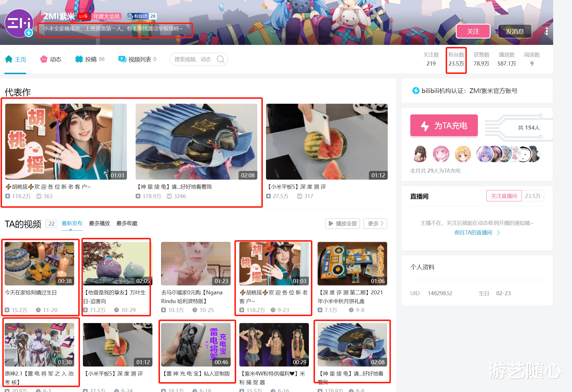The image size is (572, 392).
Task: Click the 粉丝团 28 badge
Action: pyautogui.click(x=142, y=16)
